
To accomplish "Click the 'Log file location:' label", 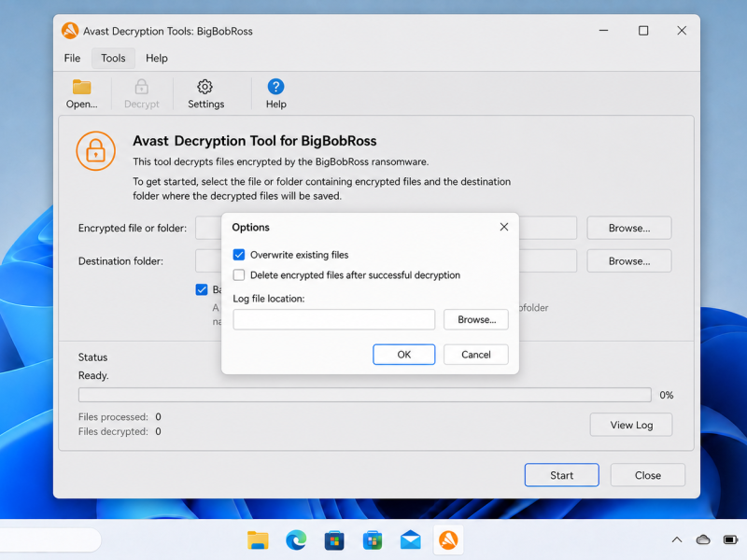I will pos(269,299).
